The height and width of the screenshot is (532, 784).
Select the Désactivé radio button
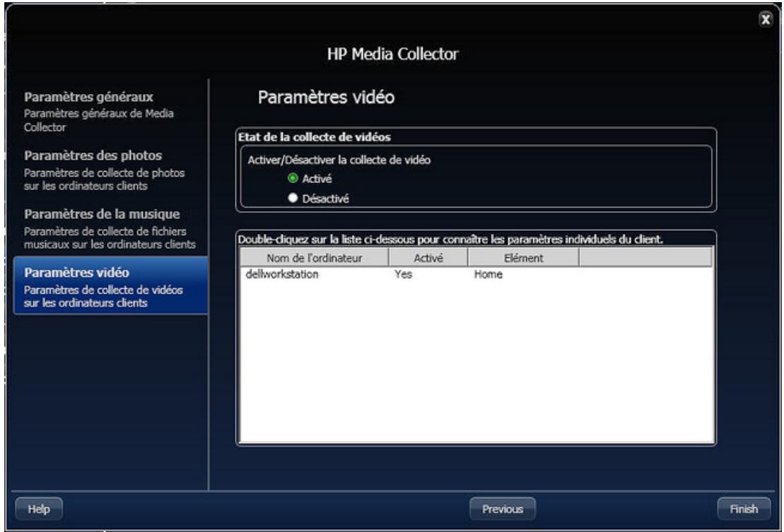[x=293, y=199]
